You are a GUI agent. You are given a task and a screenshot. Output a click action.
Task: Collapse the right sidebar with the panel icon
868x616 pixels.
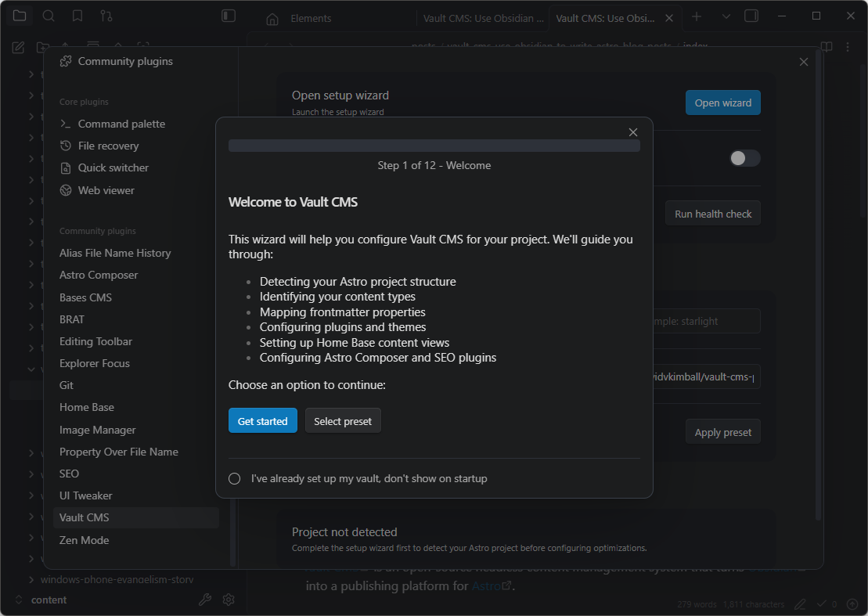(x=751, y=16)
